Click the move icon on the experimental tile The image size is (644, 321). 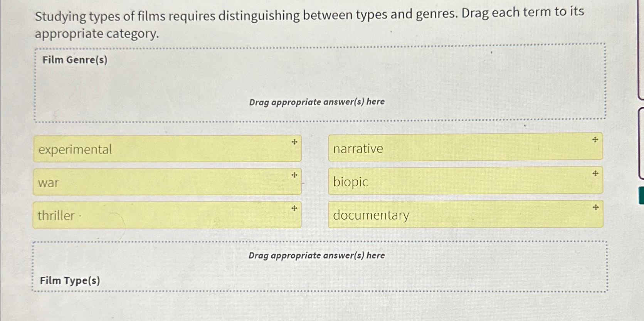click(x=294, y=141)
